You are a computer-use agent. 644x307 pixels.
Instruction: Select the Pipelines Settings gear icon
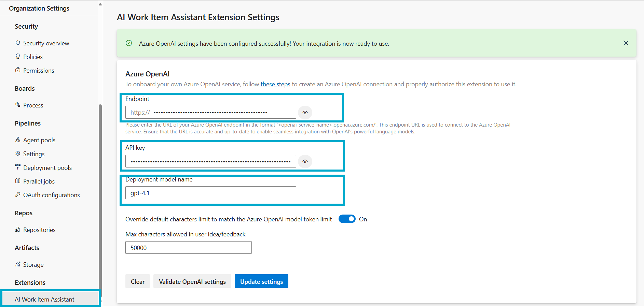coord(18,154)
